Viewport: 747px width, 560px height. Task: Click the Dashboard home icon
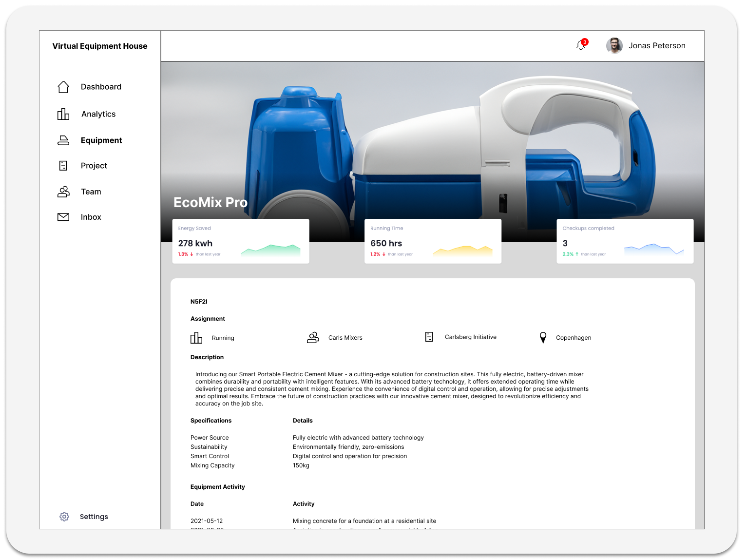63,87
